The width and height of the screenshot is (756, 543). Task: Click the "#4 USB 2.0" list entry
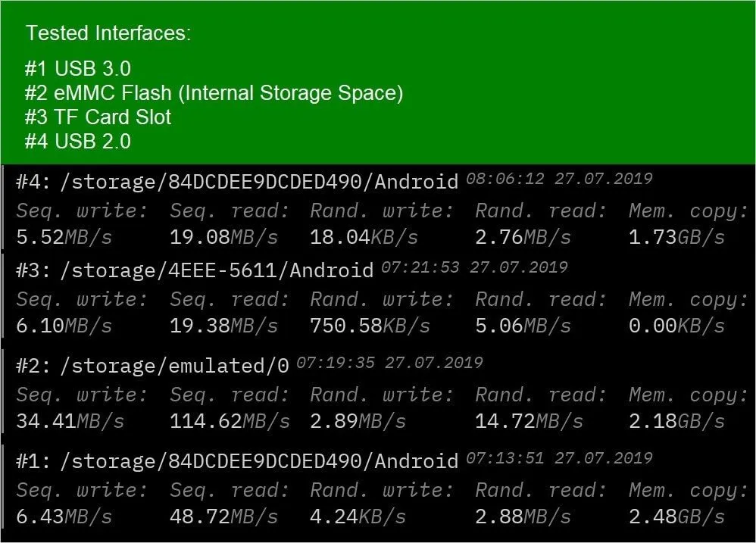[x=77, y=142]
